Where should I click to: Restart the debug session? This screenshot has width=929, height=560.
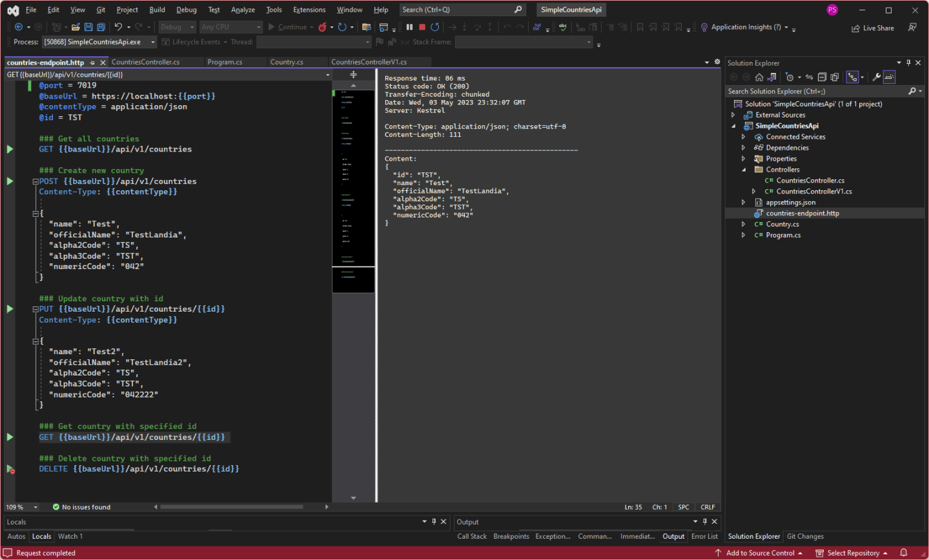coord(435,27)
